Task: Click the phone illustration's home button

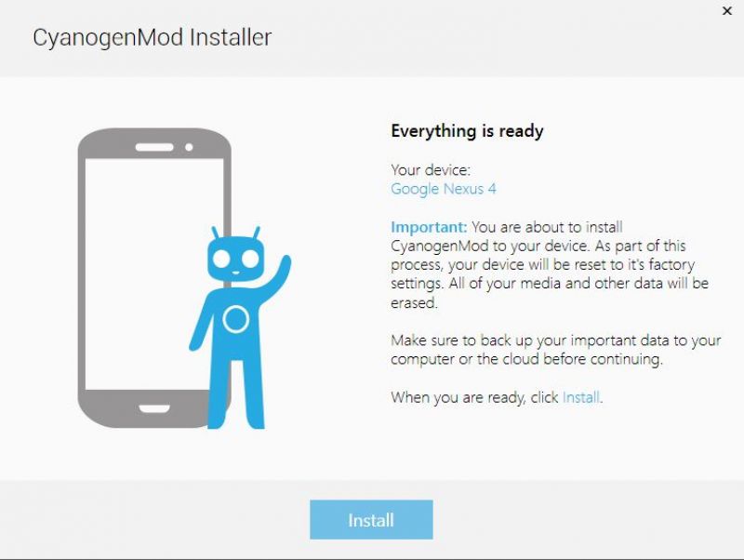Action: 154,408
